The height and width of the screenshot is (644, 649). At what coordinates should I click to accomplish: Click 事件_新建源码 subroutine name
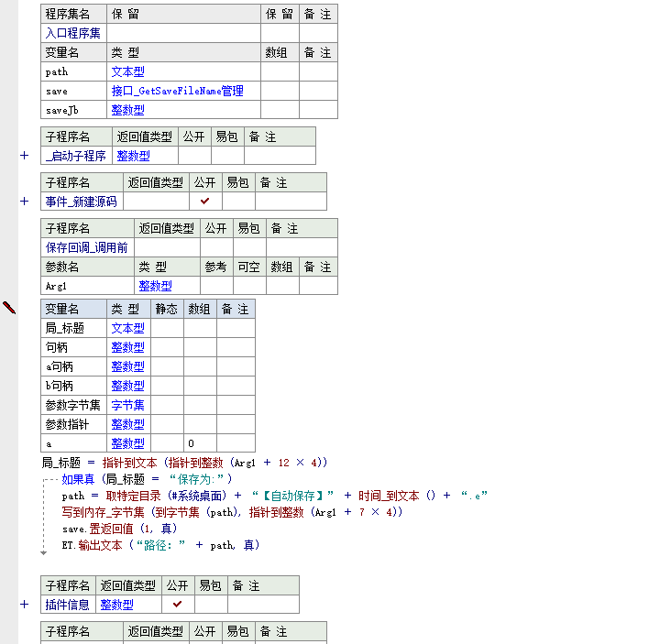pos(81,202)
